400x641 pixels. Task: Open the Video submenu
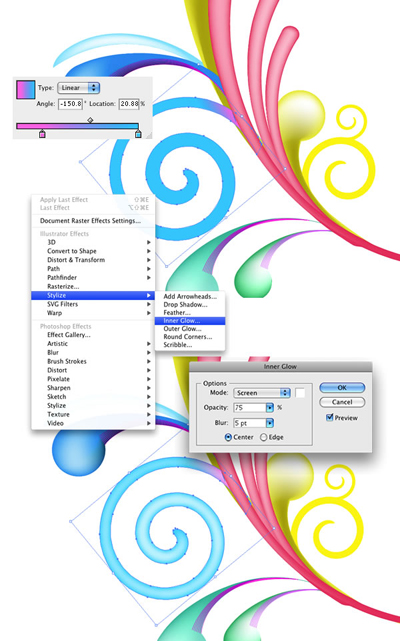(93, 424)
